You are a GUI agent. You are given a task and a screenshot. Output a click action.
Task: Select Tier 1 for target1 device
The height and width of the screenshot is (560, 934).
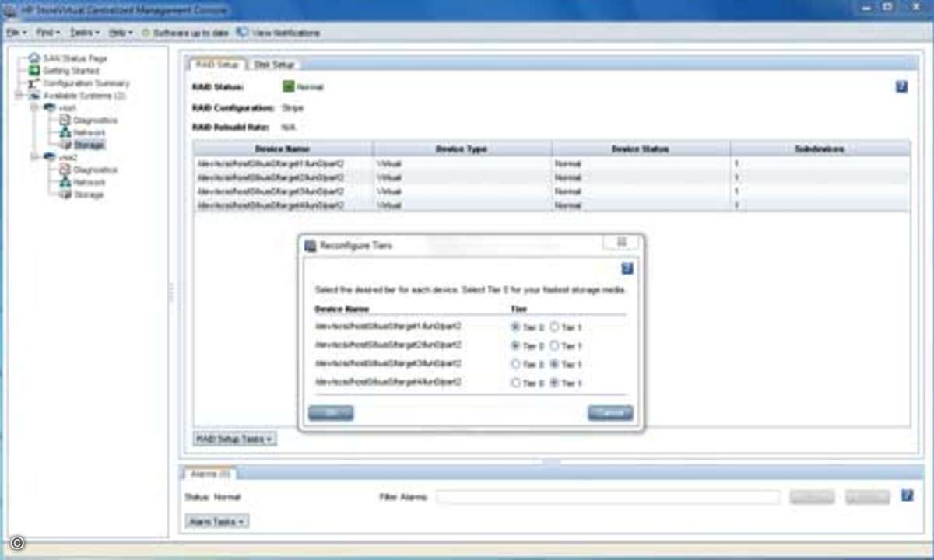[x=554, y=327]
